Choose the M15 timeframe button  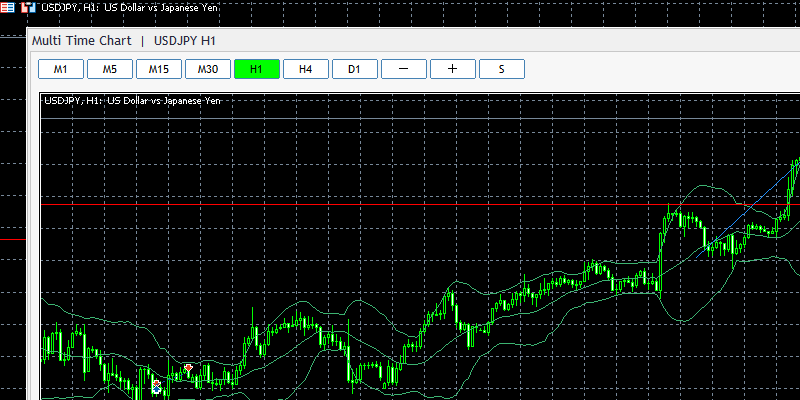tap(159, 69)
